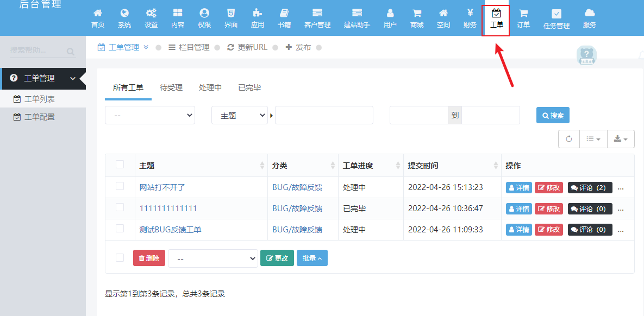Open the 权限 user-circle icon
Viewport: 644px width, 316px height.
click(x=204, y=13)
